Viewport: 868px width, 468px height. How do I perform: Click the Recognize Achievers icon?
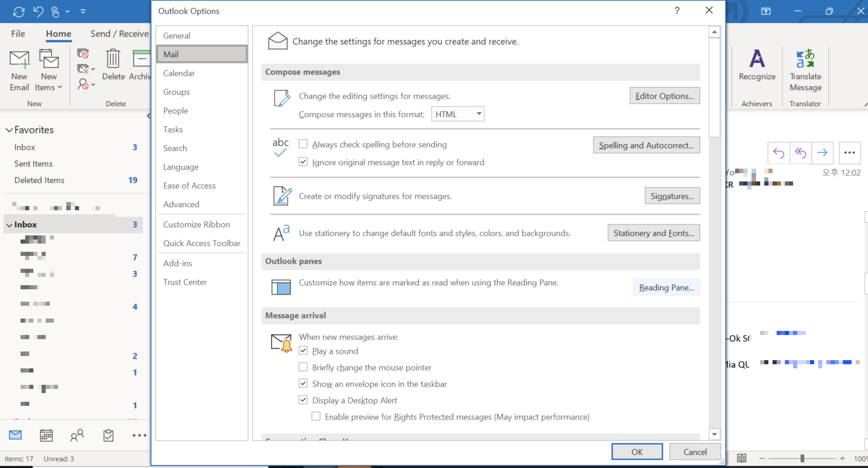pos(757,58)
